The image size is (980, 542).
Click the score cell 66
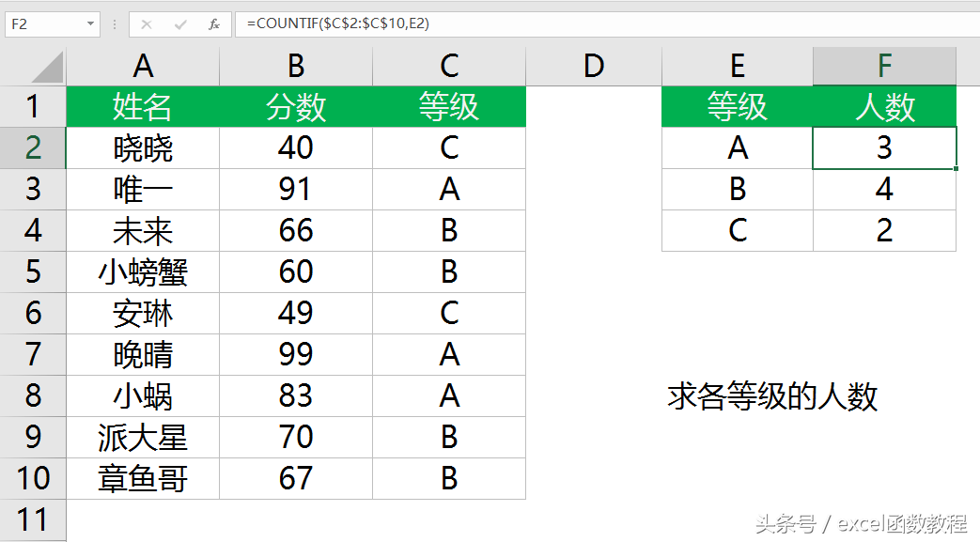point(296,231)
